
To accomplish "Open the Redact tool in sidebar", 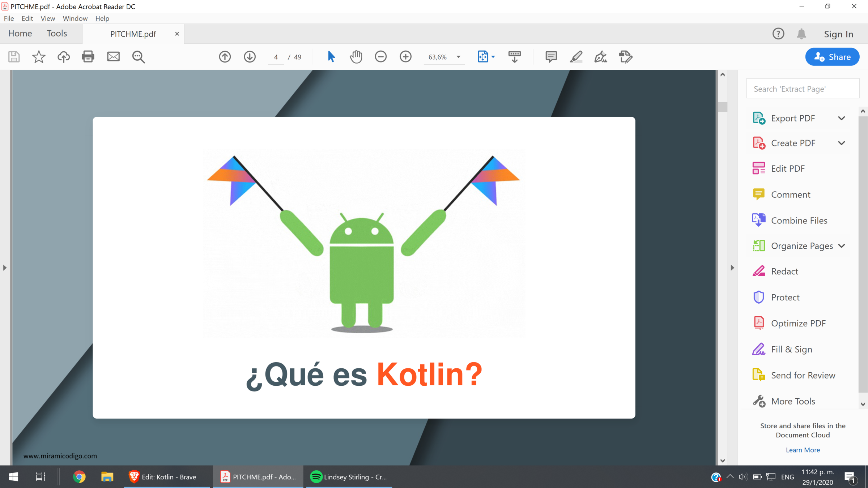I will point(784,271).
